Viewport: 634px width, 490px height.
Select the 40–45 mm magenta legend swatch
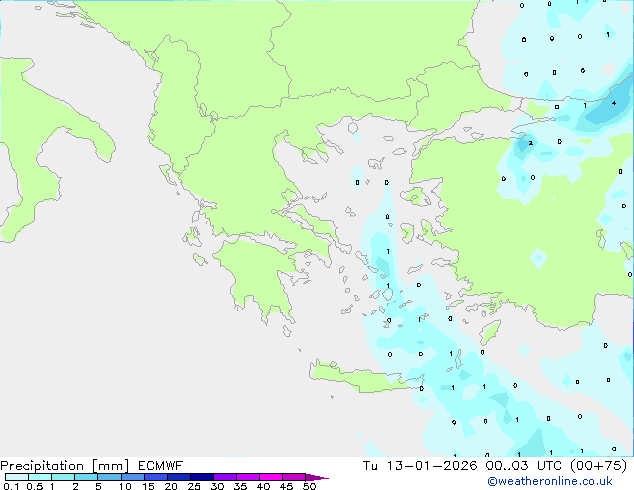point(271,477)
